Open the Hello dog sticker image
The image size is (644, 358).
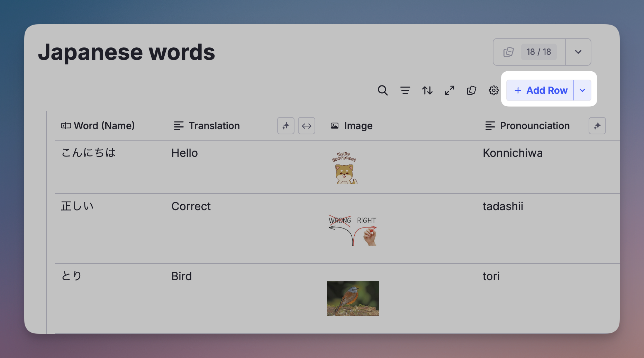click(x=344, y=168)
